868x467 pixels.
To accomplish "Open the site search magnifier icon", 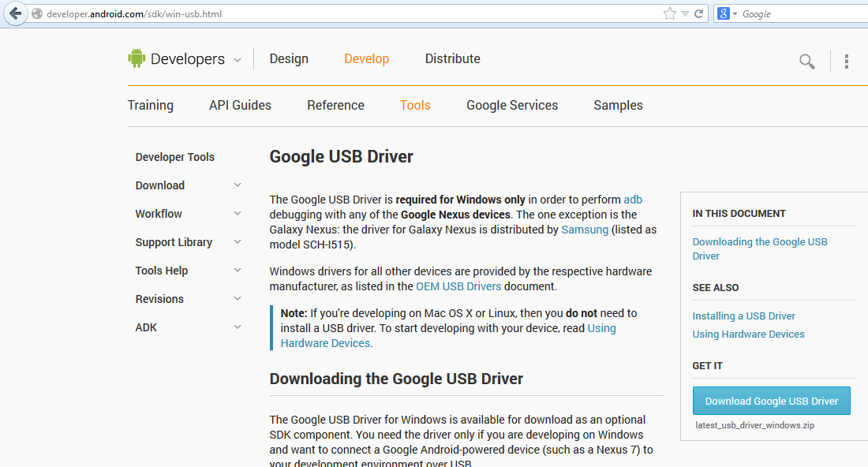I will 806,62.
